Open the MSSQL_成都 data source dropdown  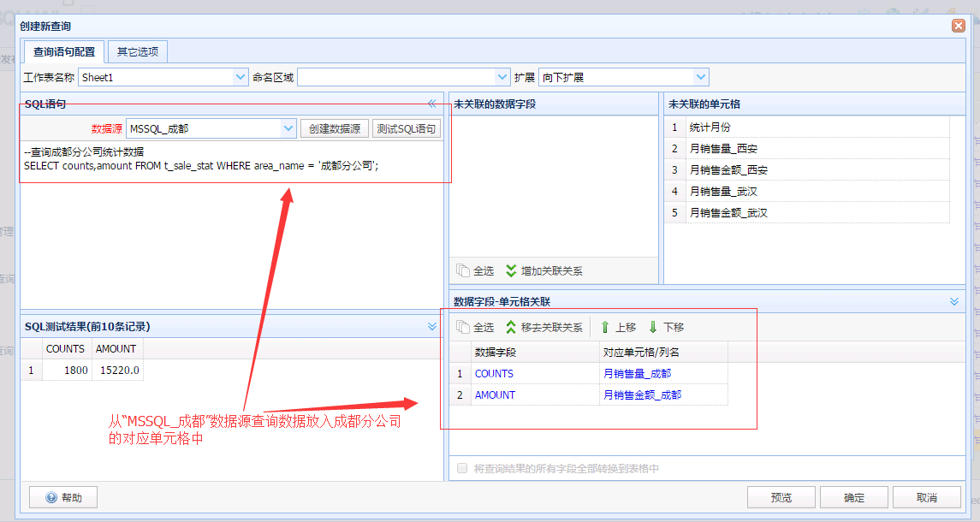tap(288, 128)
